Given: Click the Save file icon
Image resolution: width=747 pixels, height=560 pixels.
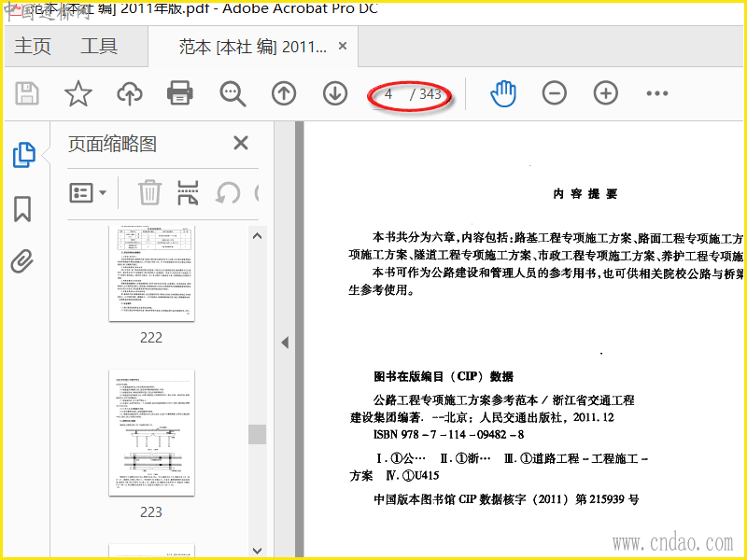Looking at the screenshot, I should 27,93.
